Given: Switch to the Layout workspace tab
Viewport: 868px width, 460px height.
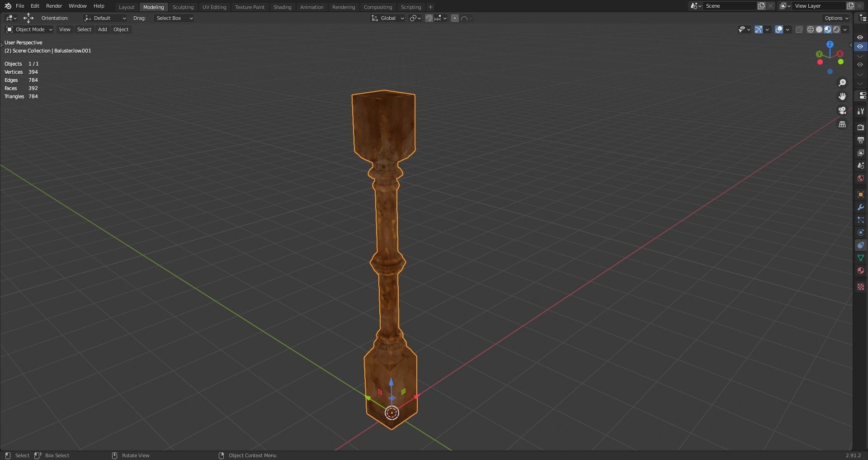Looking at the screenshot, I should point(127,7).
